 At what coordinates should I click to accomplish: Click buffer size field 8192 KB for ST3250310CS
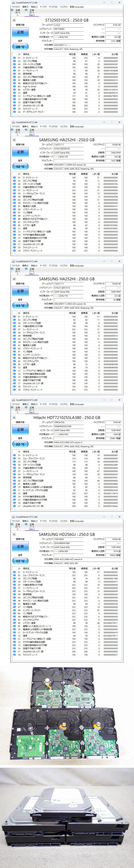[113, 25]
